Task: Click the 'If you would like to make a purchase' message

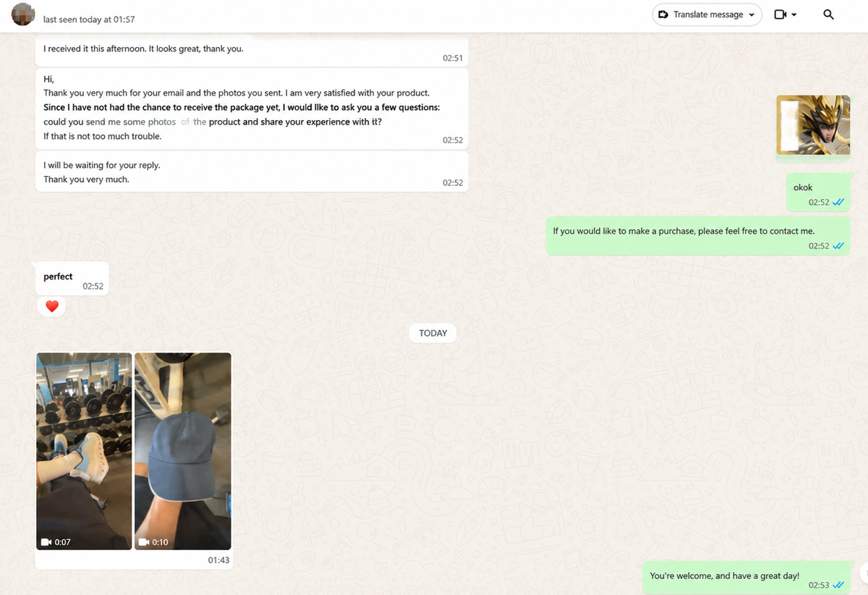Action: point(697,236)
